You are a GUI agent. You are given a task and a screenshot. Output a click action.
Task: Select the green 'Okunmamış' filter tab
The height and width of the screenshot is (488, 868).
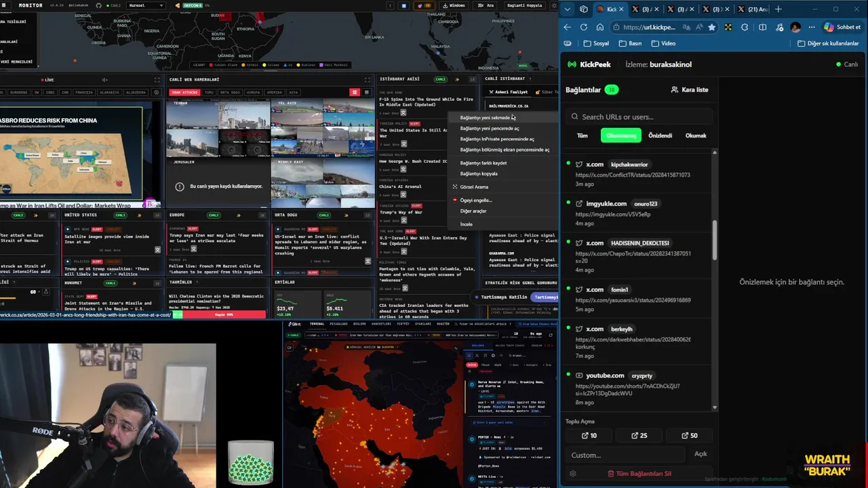point(620,136)
